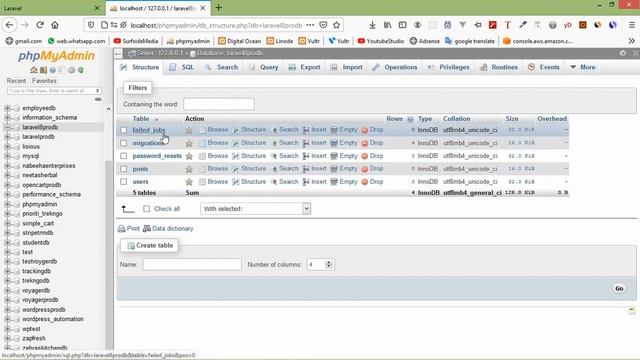The image size is (640, 360).
Task: Expand the wordpressprodb database node
Action: pyautogui.click(x=7, y=310)
